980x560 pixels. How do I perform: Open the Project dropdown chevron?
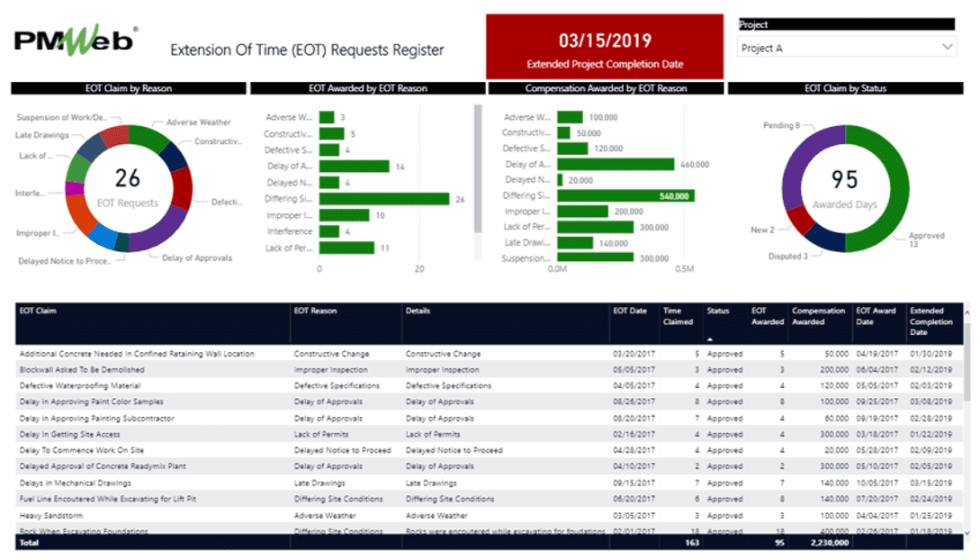click(x=948, y=48)
